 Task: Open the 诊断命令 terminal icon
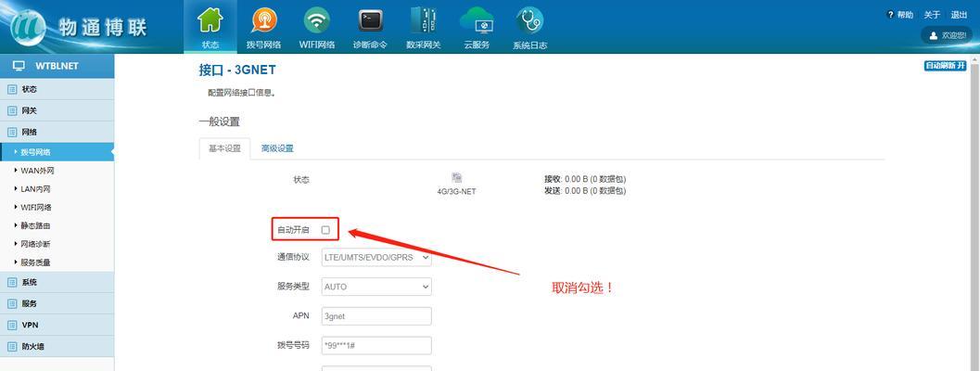pyautogui.click(x=370, y=20)
